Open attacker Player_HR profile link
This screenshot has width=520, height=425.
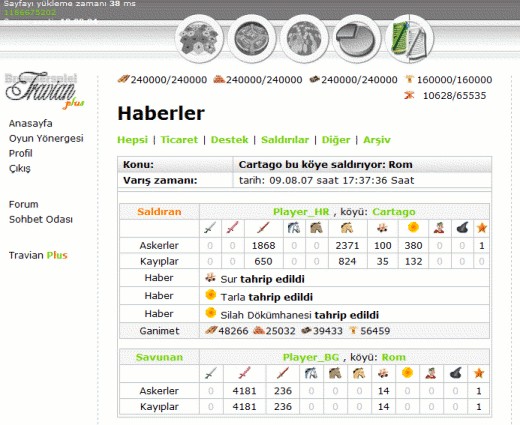coord(301,212)
